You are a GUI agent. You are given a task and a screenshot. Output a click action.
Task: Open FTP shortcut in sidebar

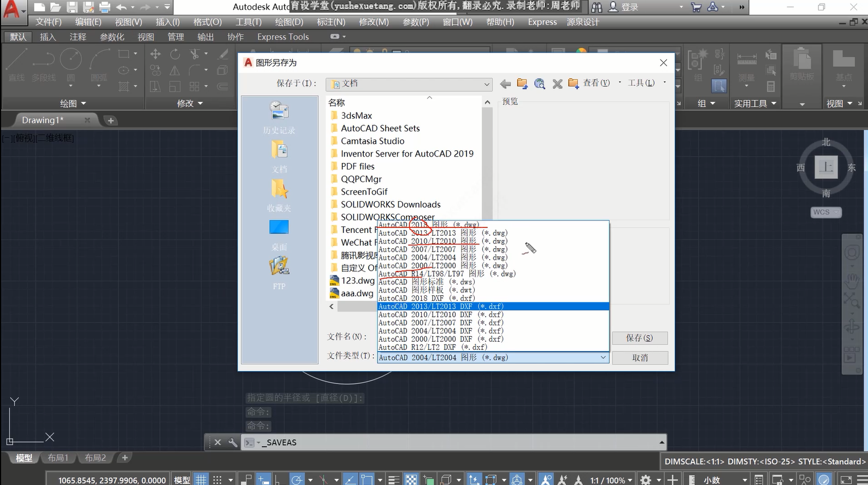(x=279, y=273)
